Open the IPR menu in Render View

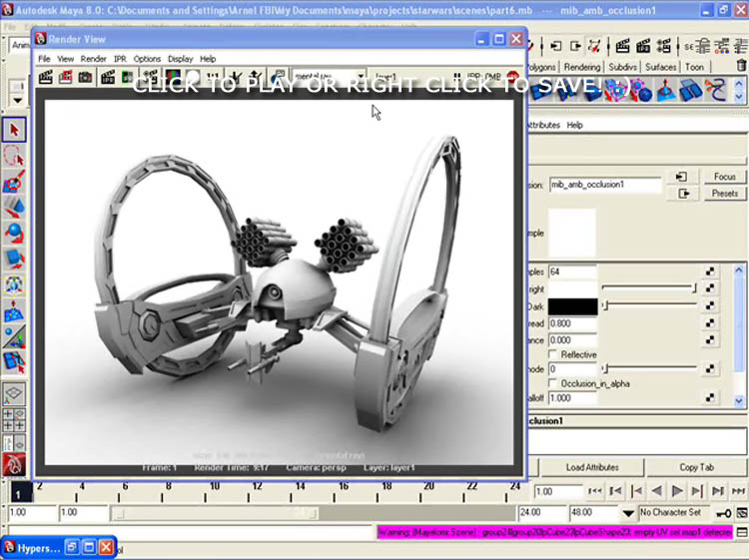pos(120,59)
